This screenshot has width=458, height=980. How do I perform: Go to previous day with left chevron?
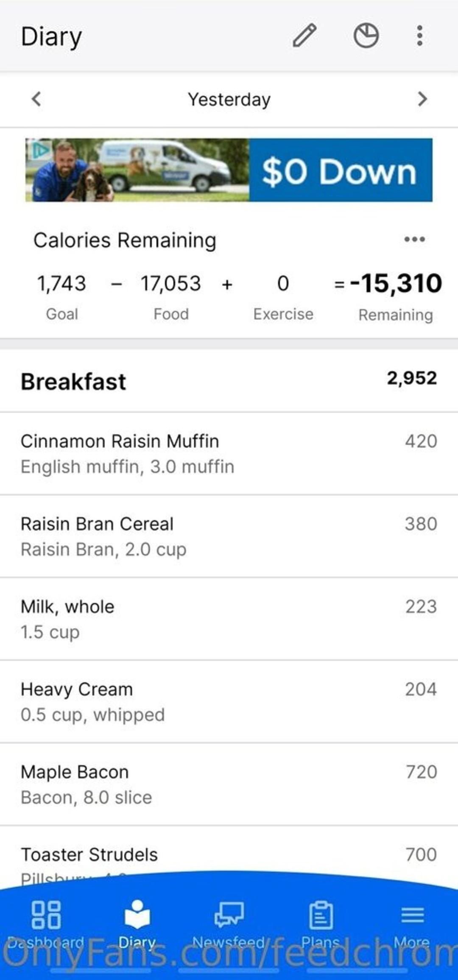pyautogui.click(x=36, y=99)
